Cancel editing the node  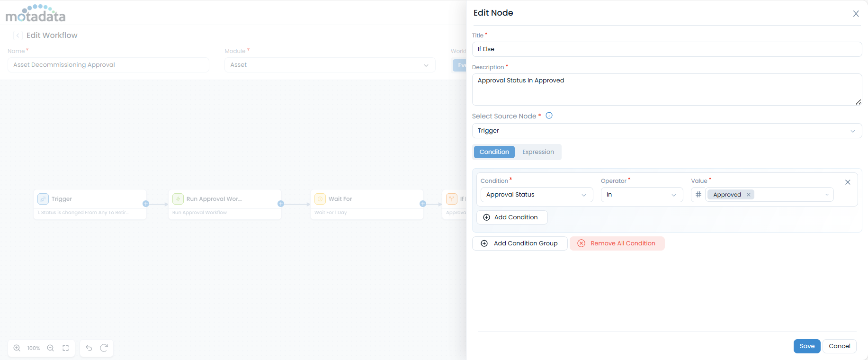[x=839, y=346]
